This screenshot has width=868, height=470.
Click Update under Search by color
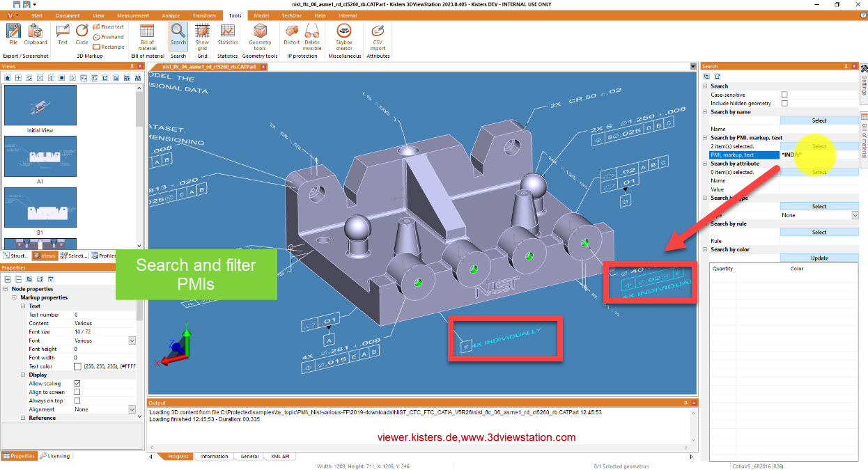tap(819, 258)
